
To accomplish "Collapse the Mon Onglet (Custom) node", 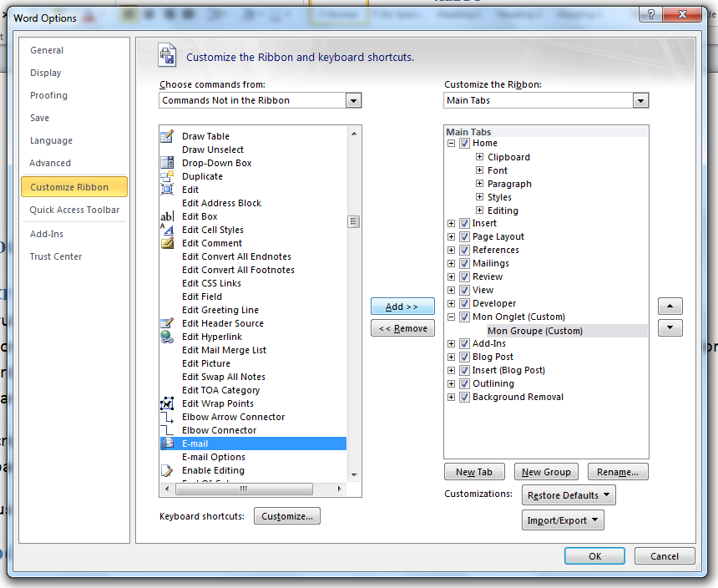I will (451, 317).
